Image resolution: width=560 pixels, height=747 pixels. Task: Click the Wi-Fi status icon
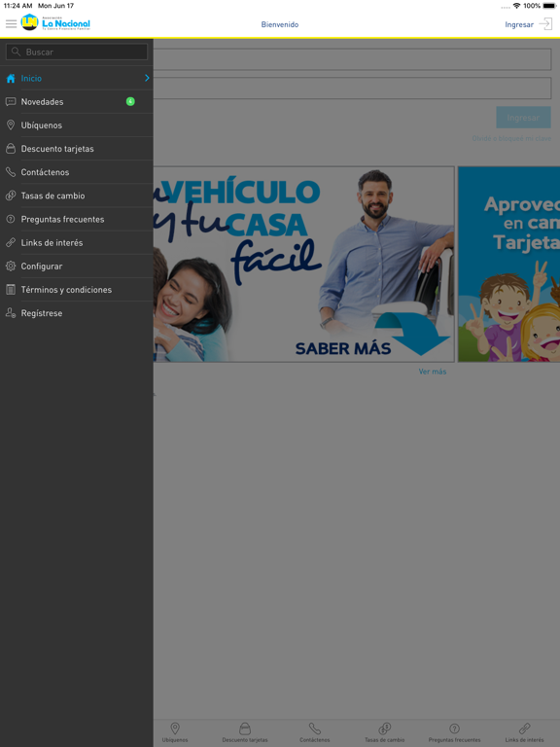click(x=516, y=6)
